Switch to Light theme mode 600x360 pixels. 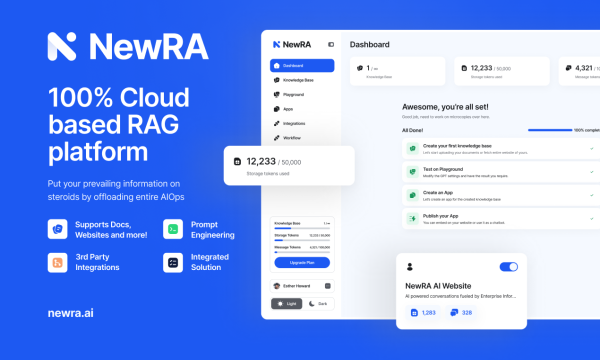[287, 304]
